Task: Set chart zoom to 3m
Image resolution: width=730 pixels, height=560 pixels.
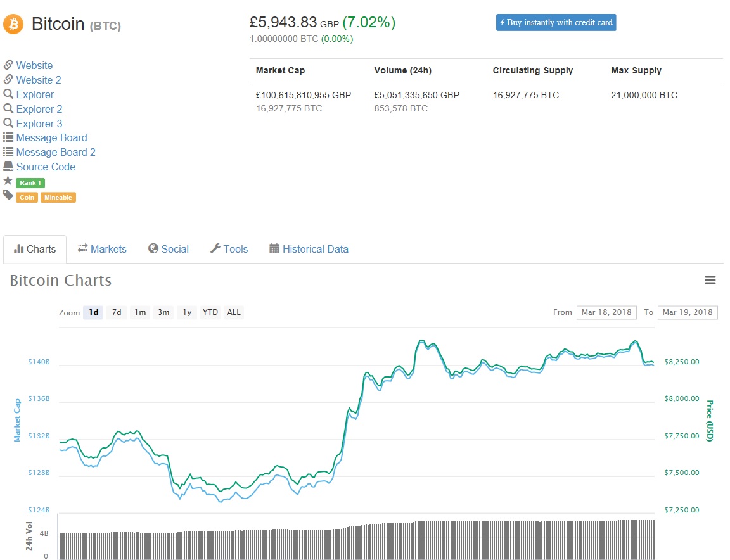Action: 163,312
